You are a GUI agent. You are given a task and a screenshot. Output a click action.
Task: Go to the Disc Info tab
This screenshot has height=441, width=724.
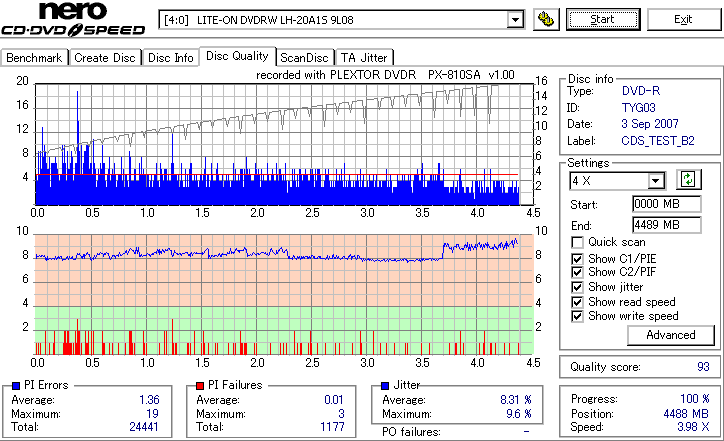click(170, 58)
